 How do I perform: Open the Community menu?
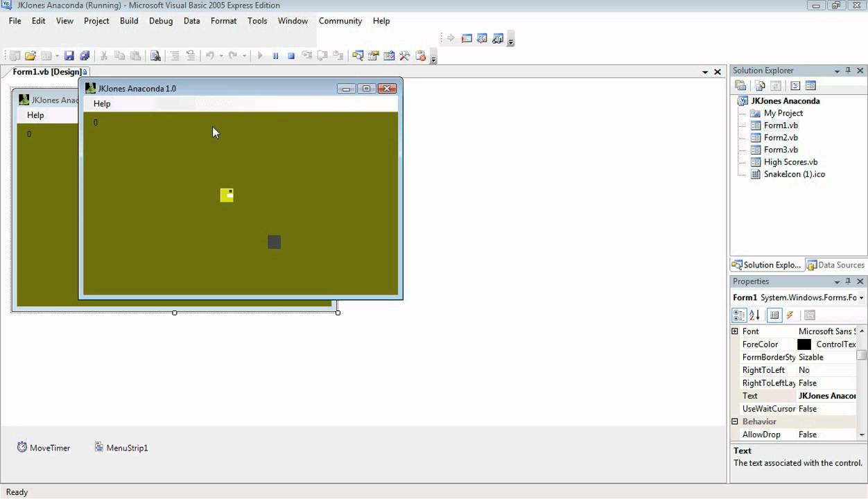(x=340, y=21)
